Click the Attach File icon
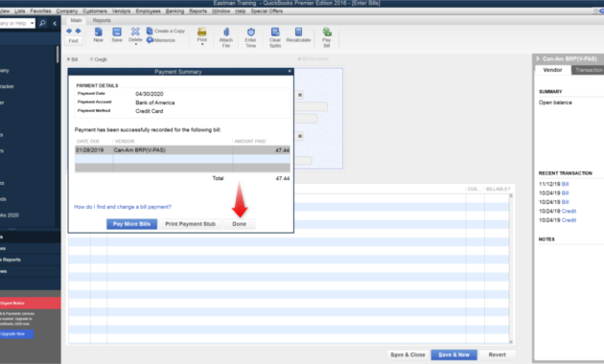 click(226, 32)
